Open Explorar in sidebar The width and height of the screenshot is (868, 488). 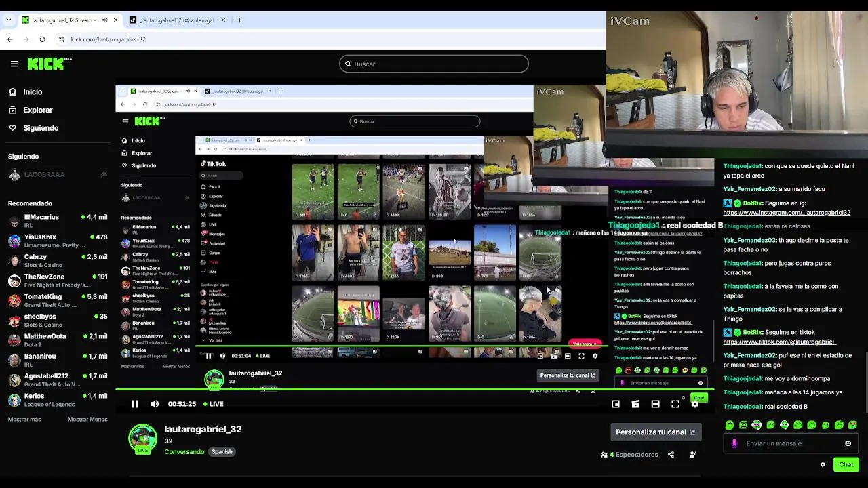tap(31, 110)
